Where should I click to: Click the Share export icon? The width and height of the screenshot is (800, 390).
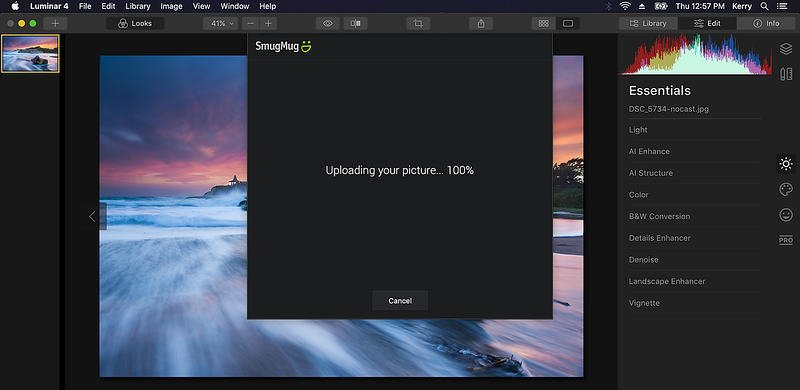click(x=481, y=23)
